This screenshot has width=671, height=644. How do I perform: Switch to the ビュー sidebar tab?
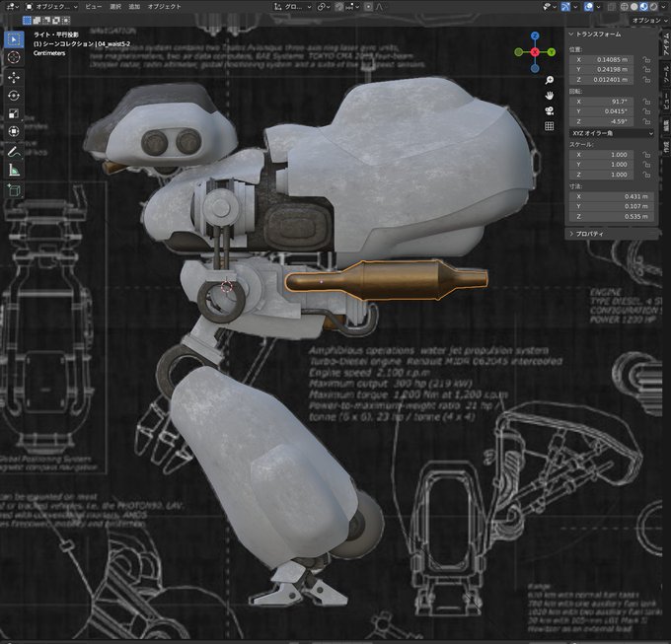coord(666,100)
